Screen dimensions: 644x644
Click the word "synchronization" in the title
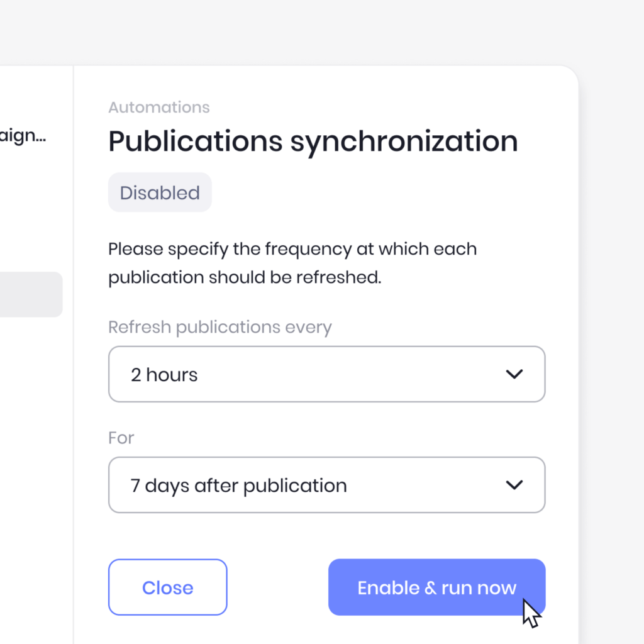pyautogui.click(x=404, y=142)
